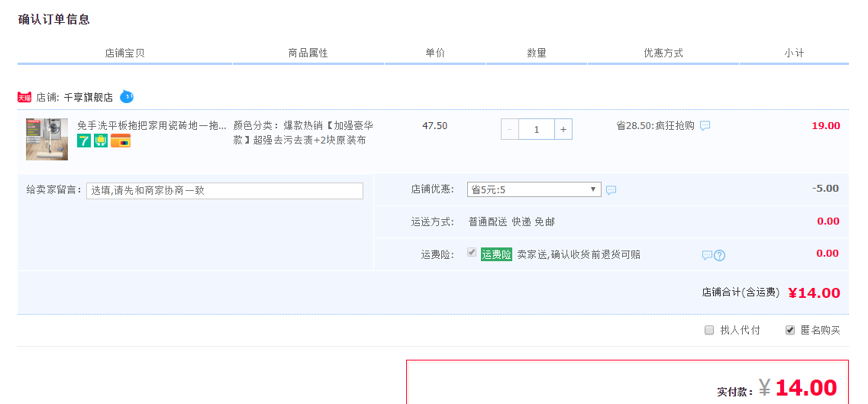Image resolution: width=868 pixels, height=404 pixels.
Task: Click the 店铺宝贝 column header
Action: coord(124,53)
